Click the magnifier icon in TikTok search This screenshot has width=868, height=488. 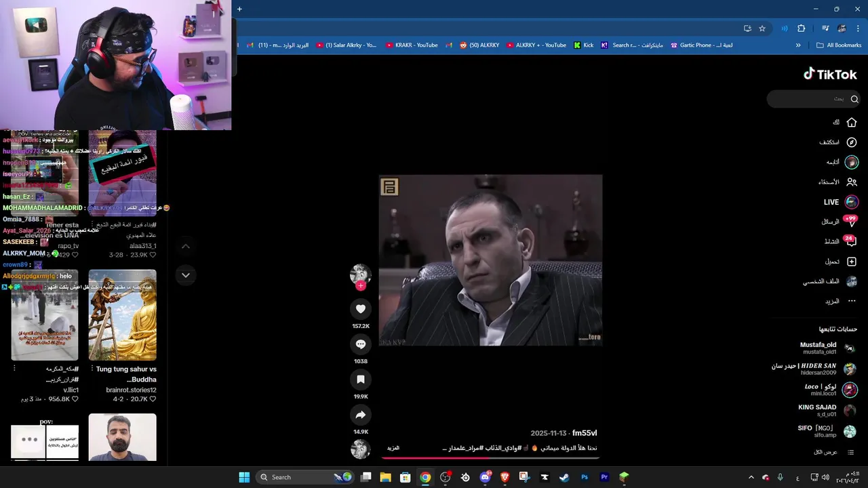[854, 99]
